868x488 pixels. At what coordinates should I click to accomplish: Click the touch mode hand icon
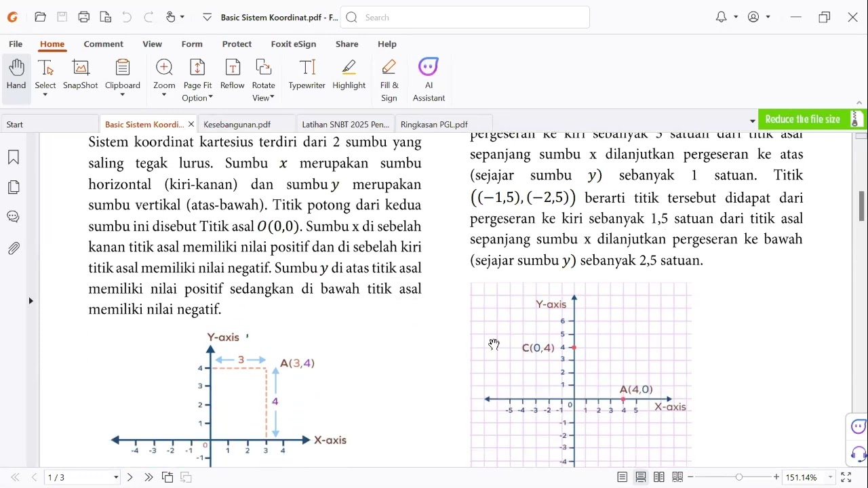pos(170,17)
